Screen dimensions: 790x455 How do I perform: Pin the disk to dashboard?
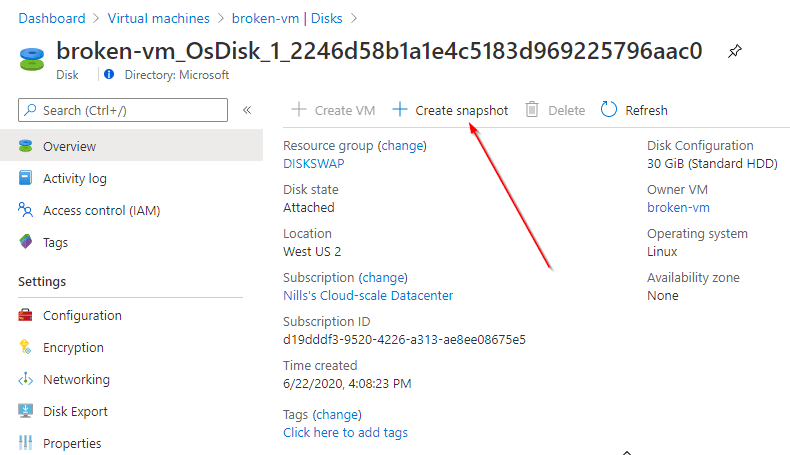click(x=734, y=51)
